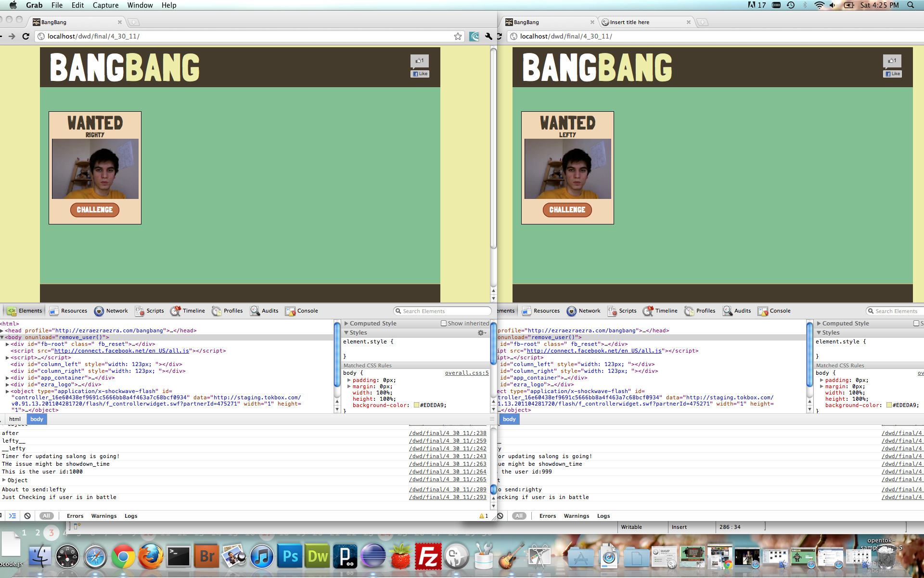Expand the head element in left DOM tree
The width and height of the screenshot is (924, 578).
(2, 330)
